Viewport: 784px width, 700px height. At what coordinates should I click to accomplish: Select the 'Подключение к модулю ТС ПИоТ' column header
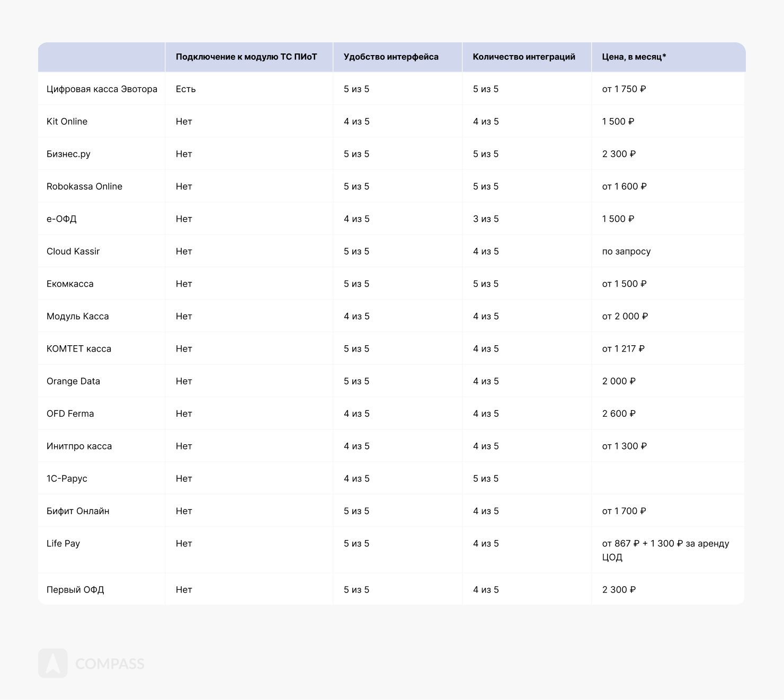point(246,57)
